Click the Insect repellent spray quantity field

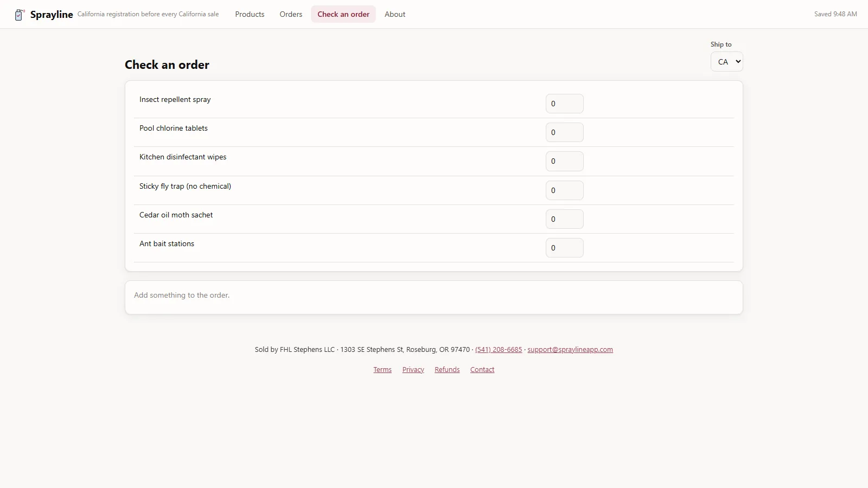[x=564, y=104]
